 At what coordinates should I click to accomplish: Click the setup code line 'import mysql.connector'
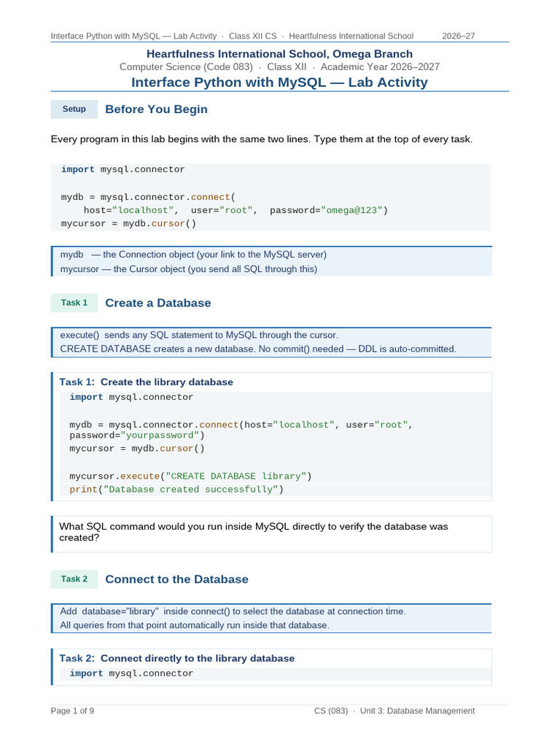122,169
